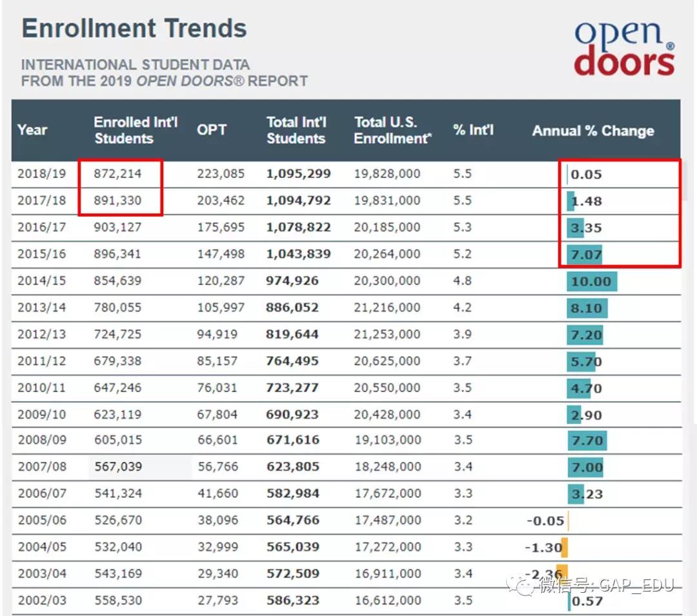Click enrolled value 543,169
This screenshot has width=697, height=616.
point(118,573)
